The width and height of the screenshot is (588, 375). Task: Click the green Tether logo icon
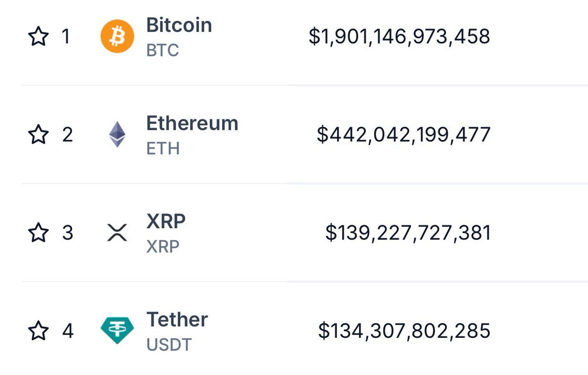(117, 330)
